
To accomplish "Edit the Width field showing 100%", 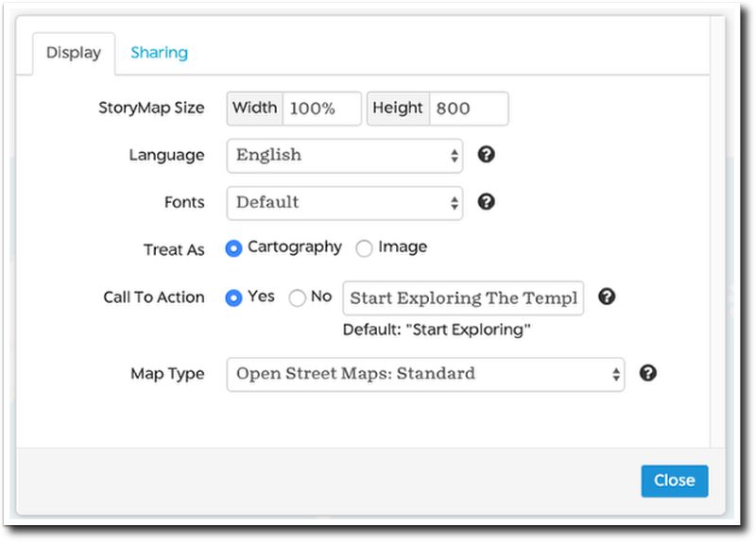I will click(321, 109).
